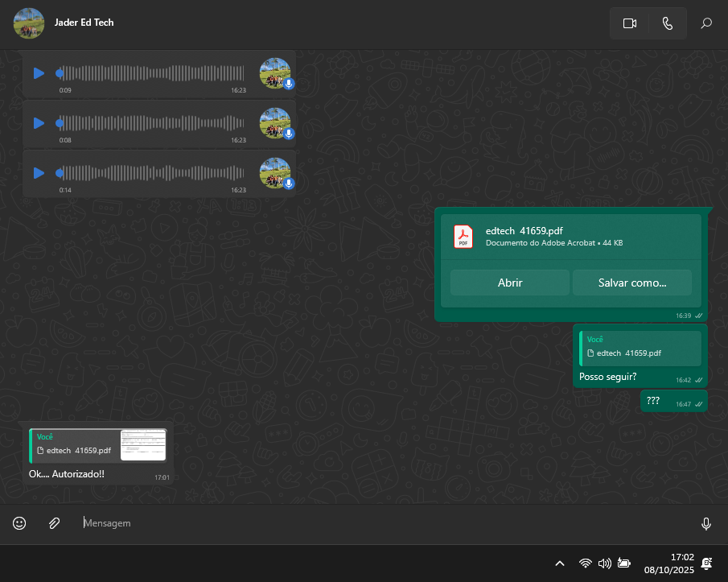Open the Wi-Fi network tray icon
This screenshot has width=728, height=582.
(x=585, y=563)
